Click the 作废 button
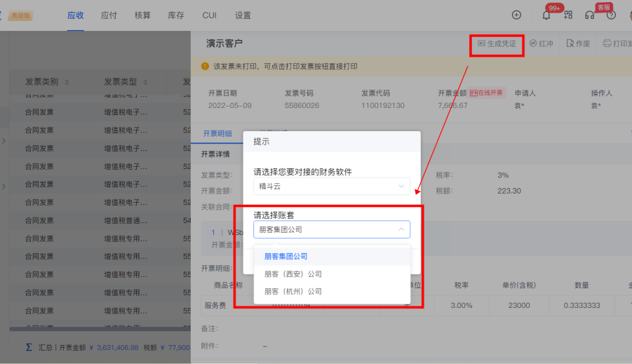 point(578,43)
